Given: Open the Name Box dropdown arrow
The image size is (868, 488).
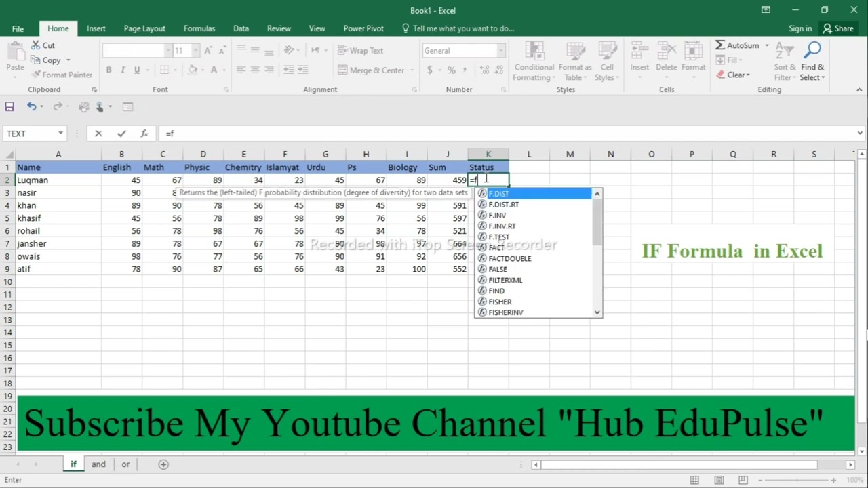Looking at the screenshot, I should click(60, 134).
